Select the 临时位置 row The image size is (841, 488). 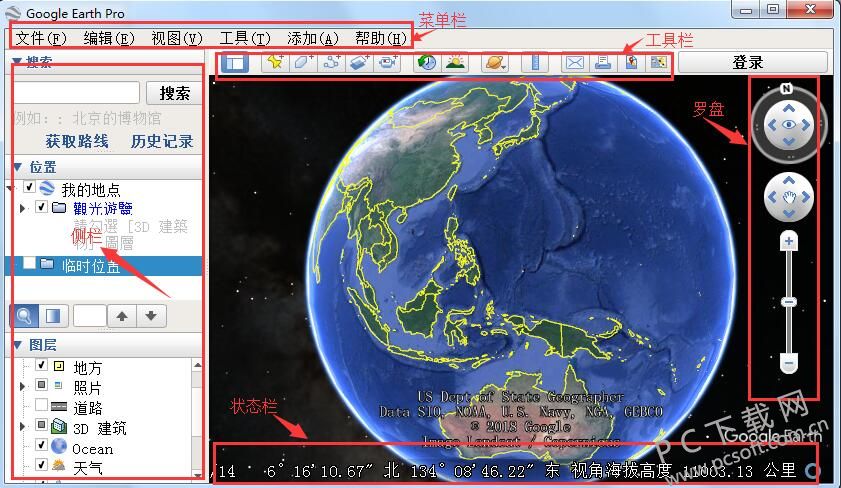106,266
